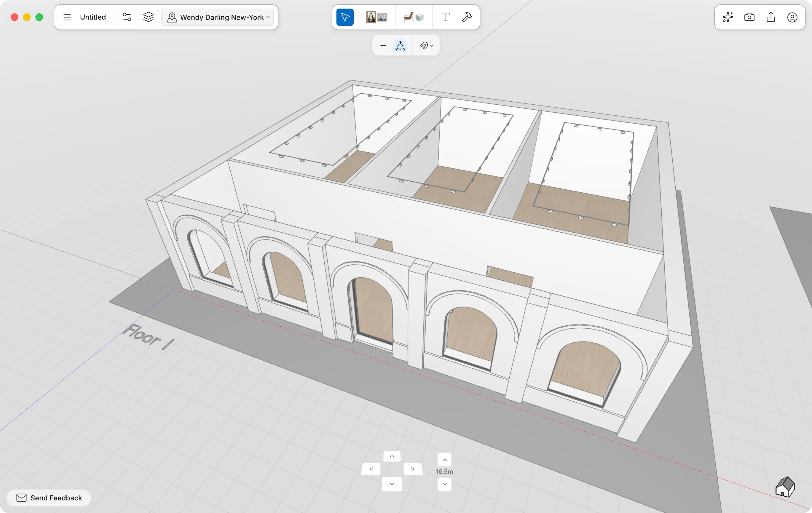The height and width of the screenshot is (513, 812).
Task: Click the Untitled project title
Action: point(93,17)
